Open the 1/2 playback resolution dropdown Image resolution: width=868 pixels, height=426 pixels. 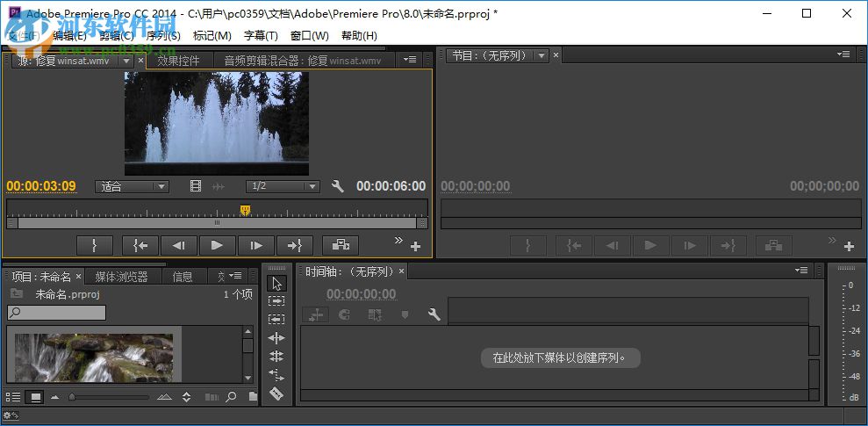[283, 186]
